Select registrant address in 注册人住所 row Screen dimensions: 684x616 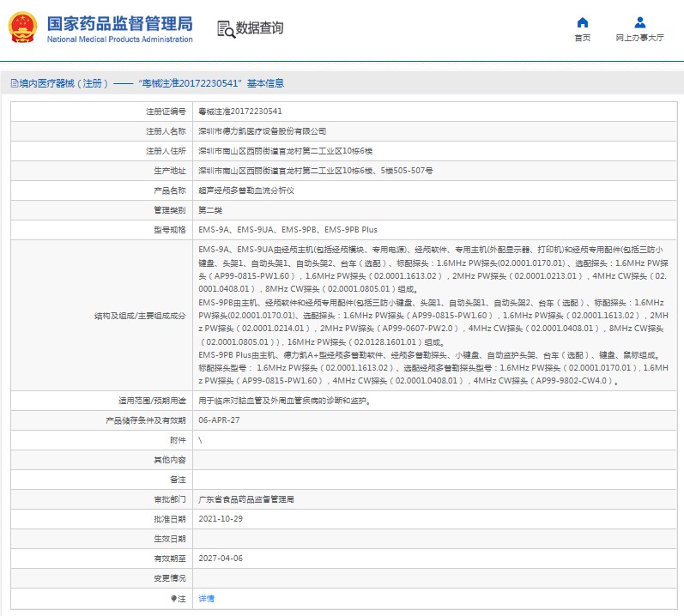[x=285, y=151]
